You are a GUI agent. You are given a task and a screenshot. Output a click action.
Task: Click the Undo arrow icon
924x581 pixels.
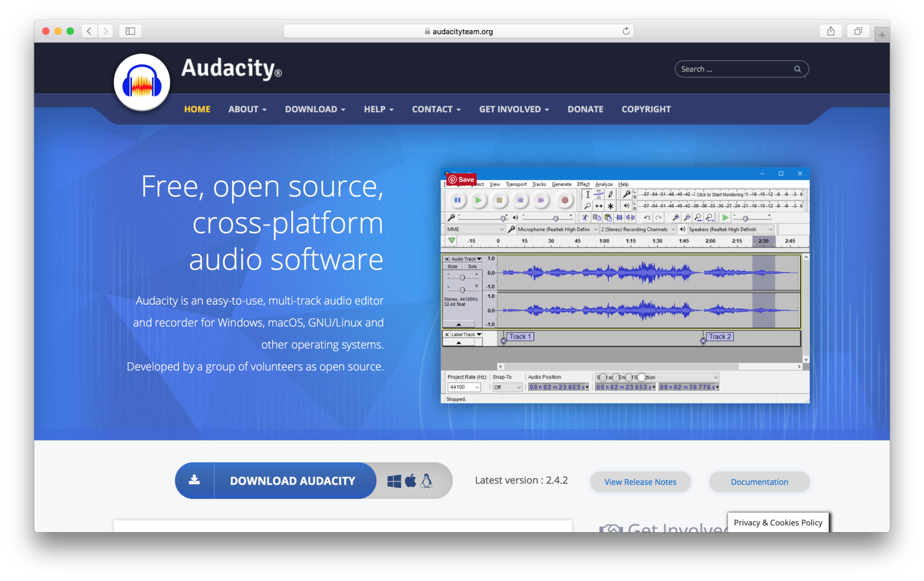[x=647, y=218]
